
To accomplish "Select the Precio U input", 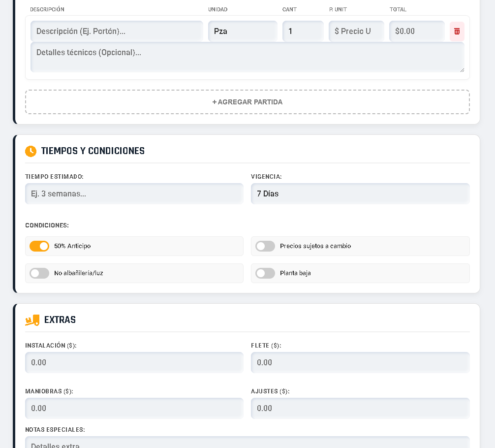I will [x=356, y=32].
